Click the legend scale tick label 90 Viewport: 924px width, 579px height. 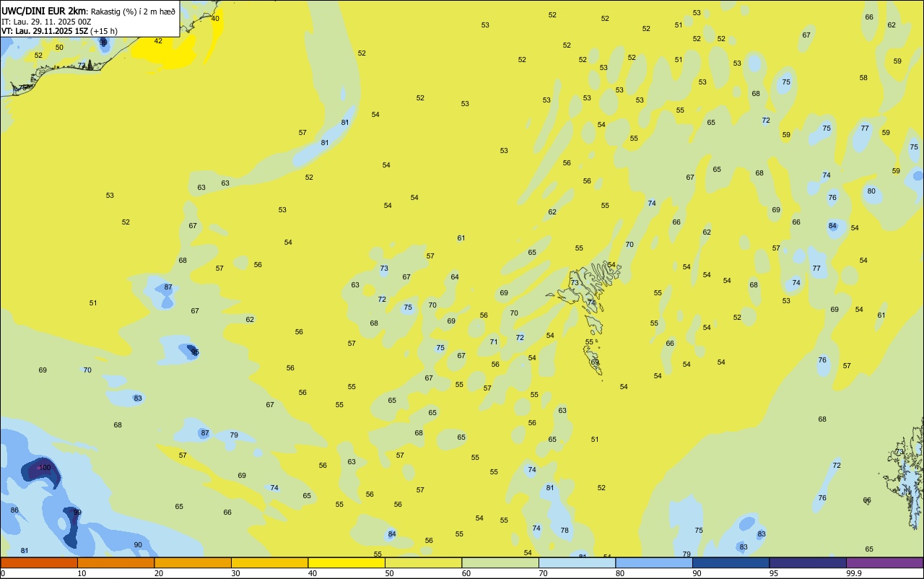pos(697,573)
